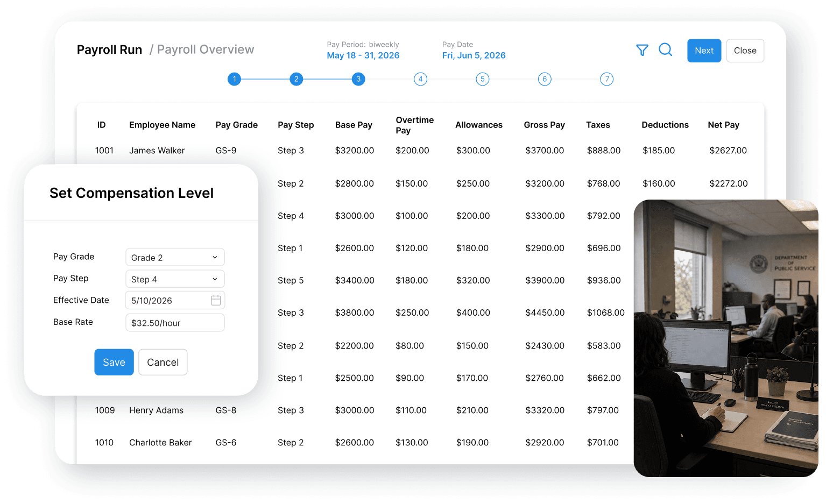Image resolution: width=826 pixels, height=504 pixels.
Task: Click the completed step 1 progress circle
Action: tap(234, 79)
